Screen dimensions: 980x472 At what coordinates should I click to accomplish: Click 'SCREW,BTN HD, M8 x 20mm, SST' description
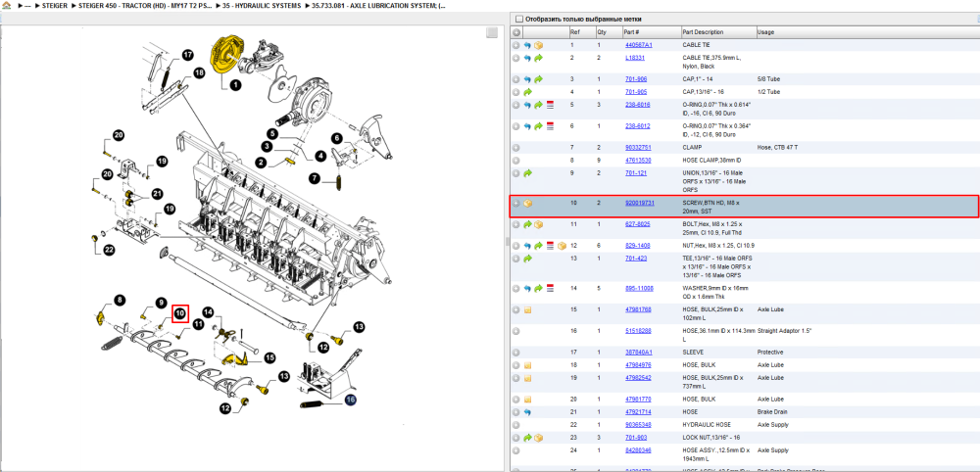[711, 207]
